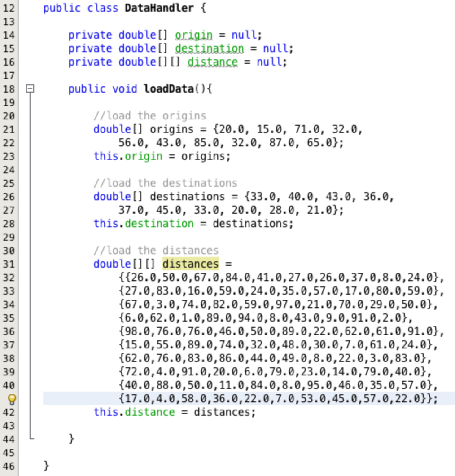Click array row starting {{26.0,50.0

tap(281, 278)
